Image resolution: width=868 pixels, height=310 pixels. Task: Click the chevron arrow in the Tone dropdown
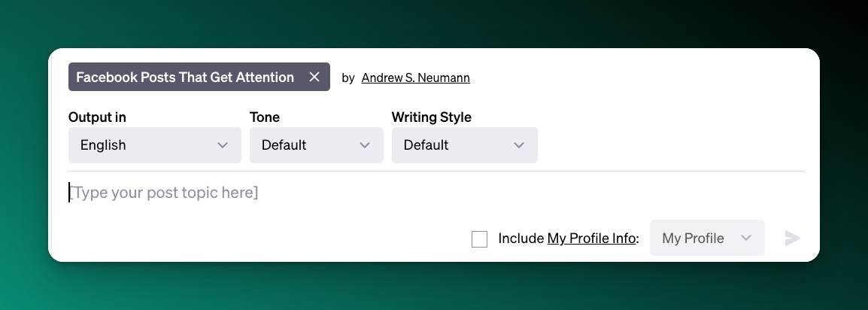[x=365, y=145]
